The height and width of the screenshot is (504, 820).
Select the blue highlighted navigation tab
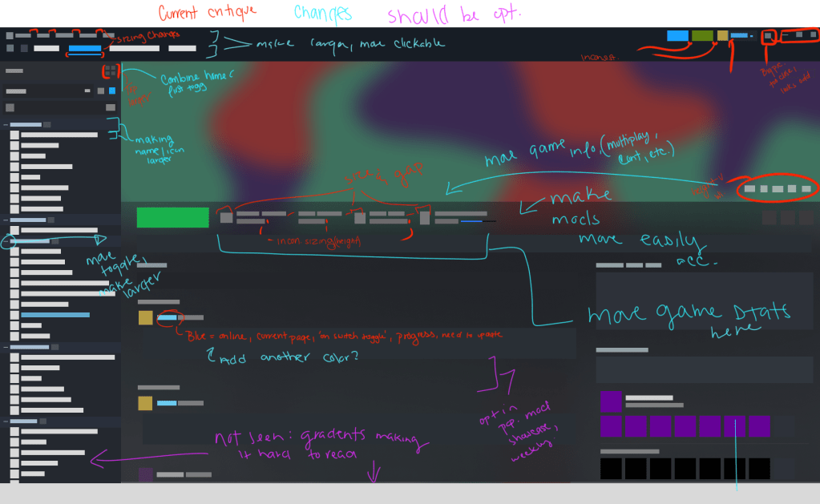pos(85,49)
